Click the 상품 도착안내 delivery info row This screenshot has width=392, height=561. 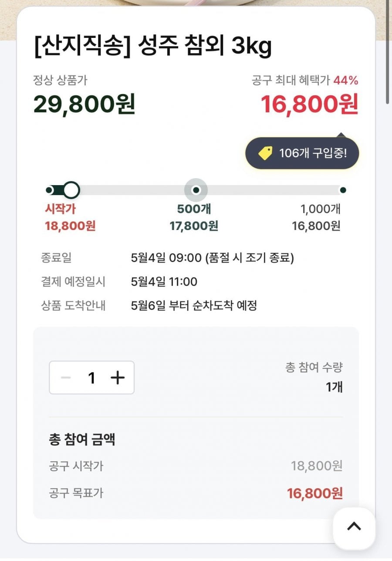click(x=193, y=305)
